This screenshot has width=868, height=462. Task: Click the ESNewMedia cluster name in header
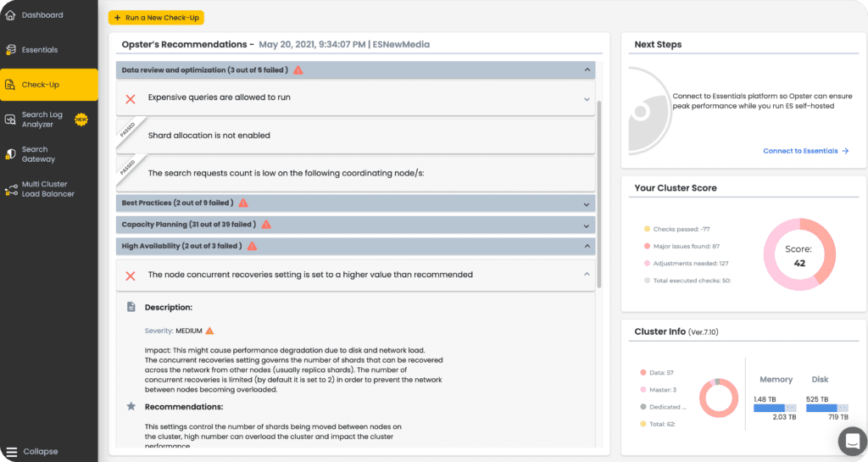[x=401, y=44]
